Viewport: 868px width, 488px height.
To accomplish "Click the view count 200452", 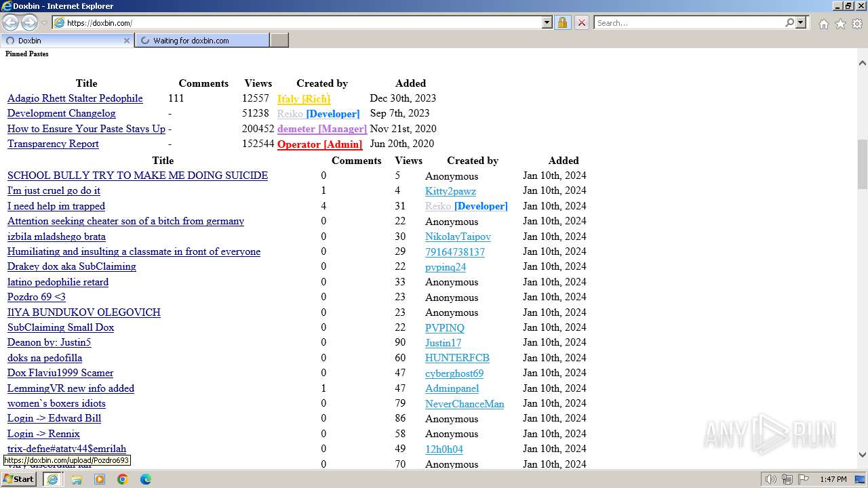I will 258,129.
